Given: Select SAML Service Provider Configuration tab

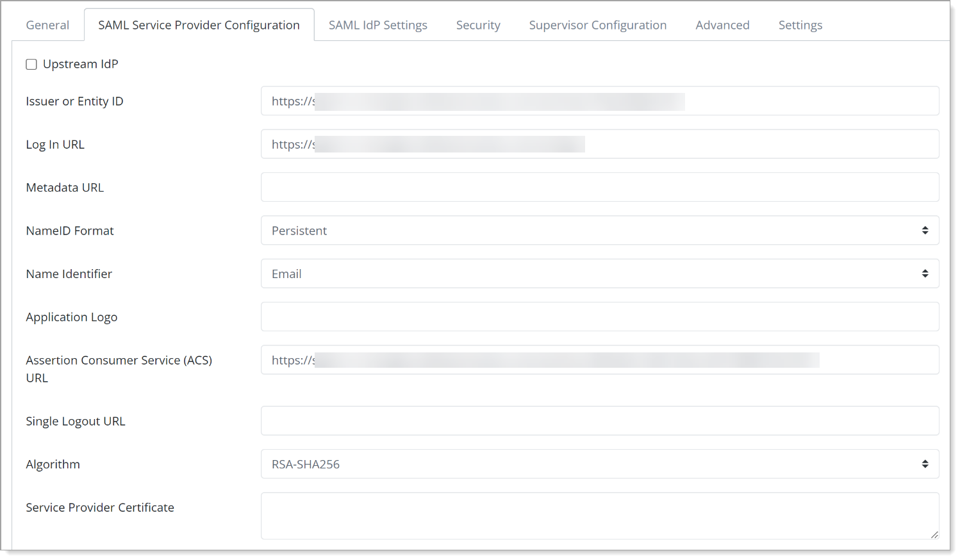Looking at the screenshot, I should point(199,25).
